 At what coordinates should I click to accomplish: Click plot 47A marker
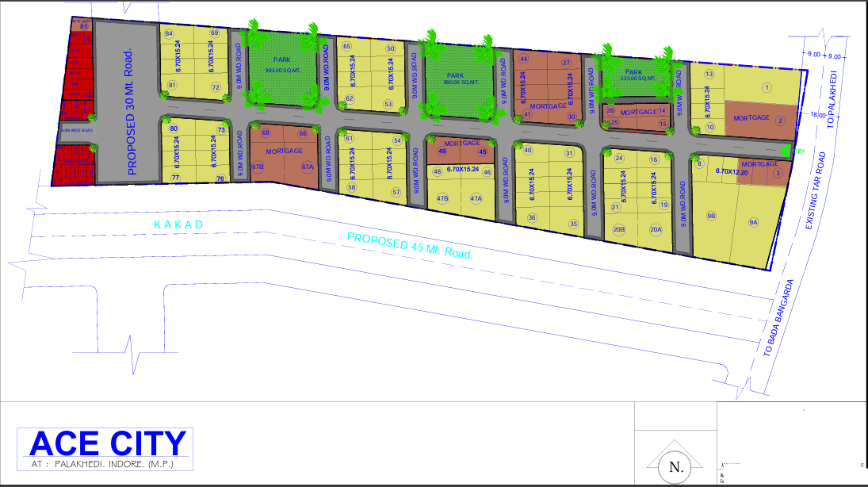(476, 198)
